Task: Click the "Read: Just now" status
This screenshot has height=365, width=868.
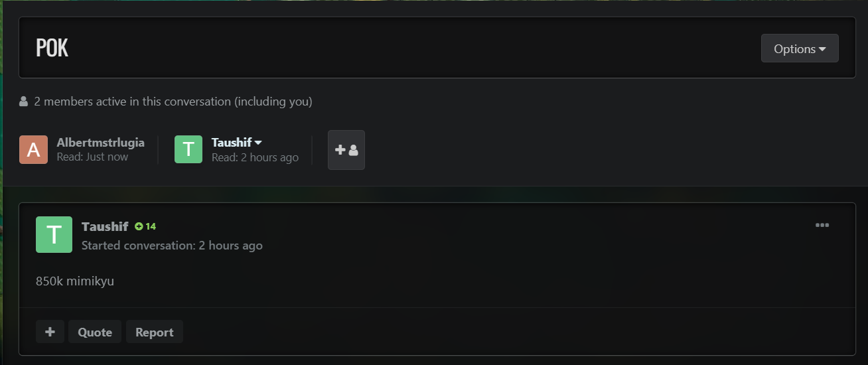Action: [92, 157]
